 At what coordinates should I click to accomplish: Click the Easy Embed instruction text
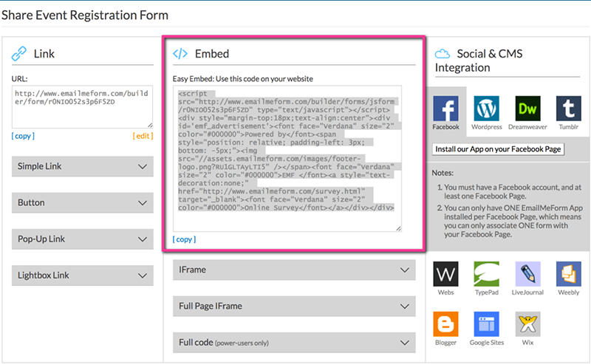click(x=243, y=79)
